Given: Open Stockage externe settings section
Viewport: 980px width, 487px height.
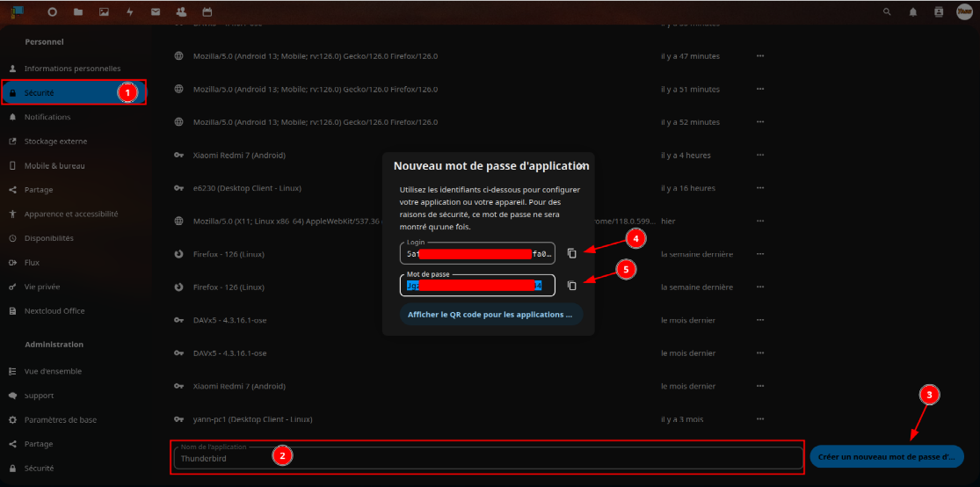Looking at the screenshot, I should tap(55, 142).
